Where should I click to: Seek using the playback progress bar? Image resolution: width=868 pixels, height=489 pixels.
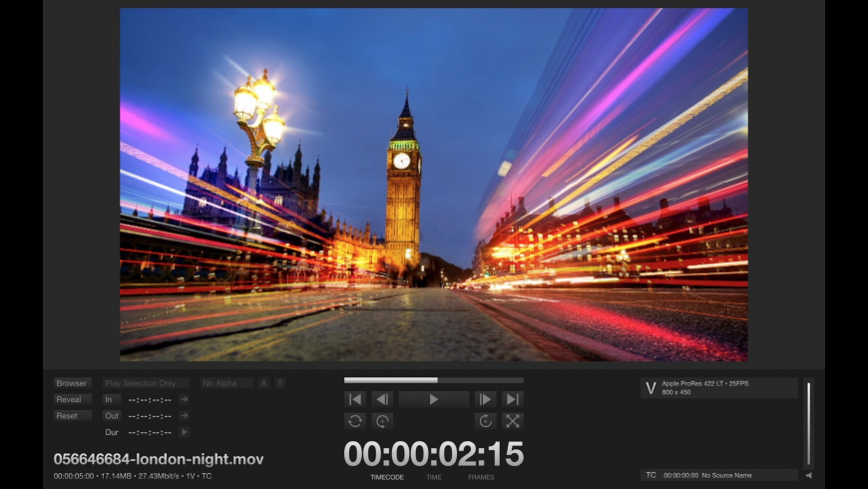pyautogui.click(x=433, y=380)
